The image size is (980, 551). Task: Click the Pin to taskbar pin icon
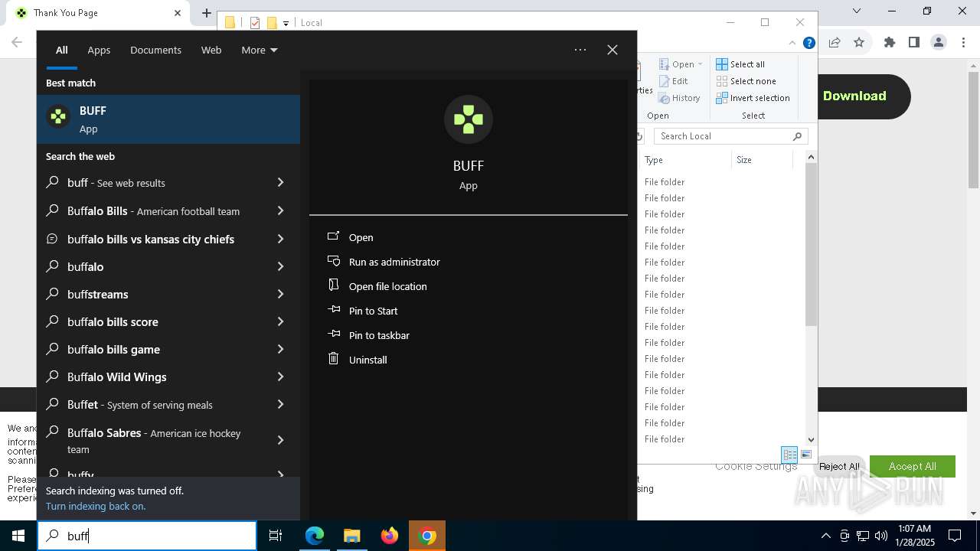[x=333, y=334]
